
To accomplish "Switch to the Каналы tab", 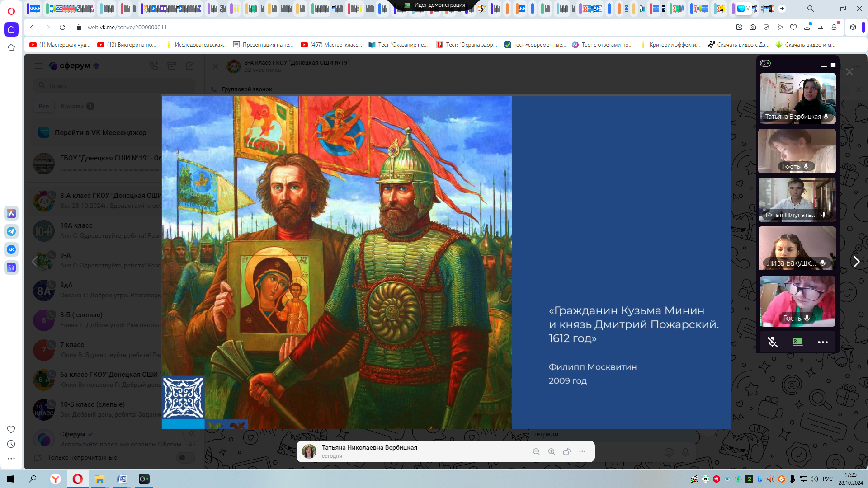I will click(77, 106).
